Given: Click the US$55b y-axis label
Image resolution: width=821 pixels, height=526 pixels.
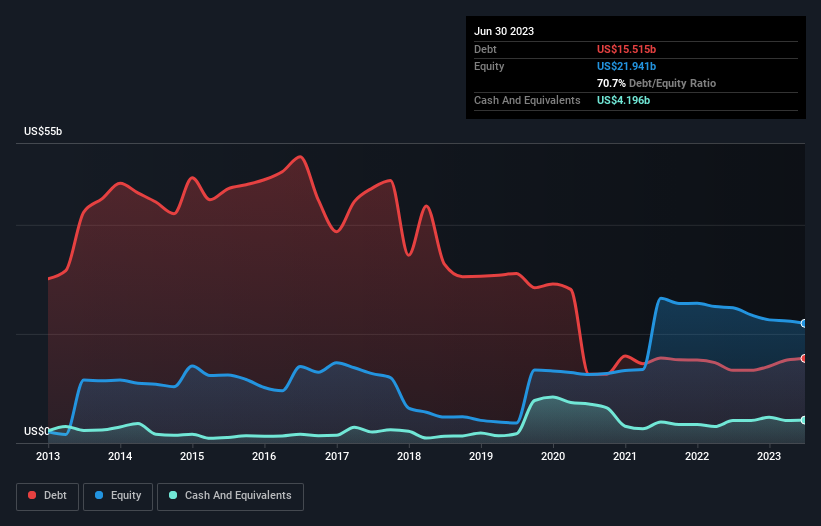Looking at the screenshot, I should tap(43, 131).
